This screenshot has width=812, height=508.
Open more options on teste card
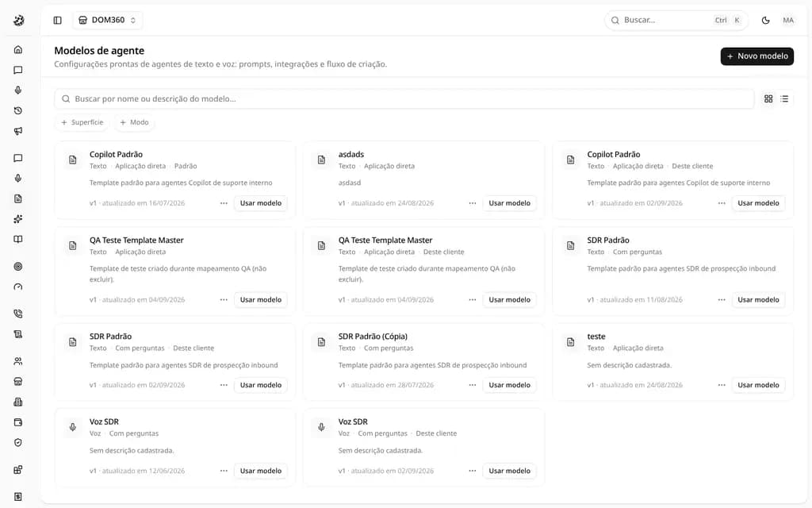[722, 385]
